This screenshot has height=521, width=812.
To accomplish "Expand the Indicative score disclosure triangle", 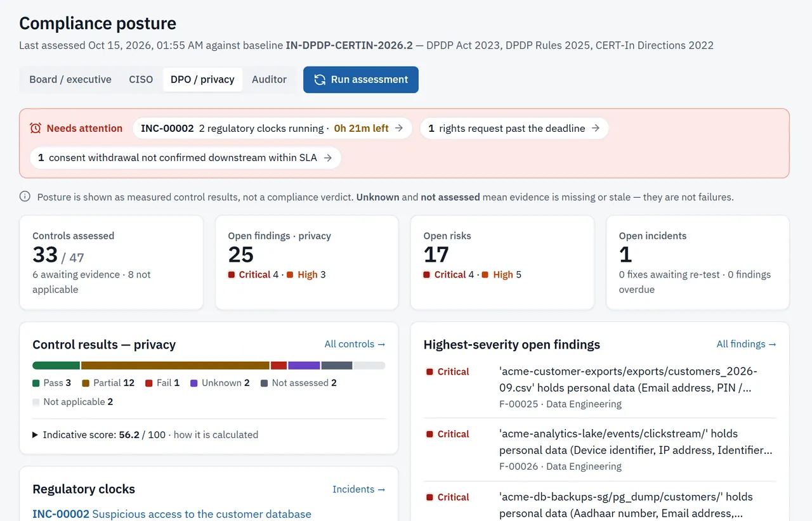I will point(36,435).
